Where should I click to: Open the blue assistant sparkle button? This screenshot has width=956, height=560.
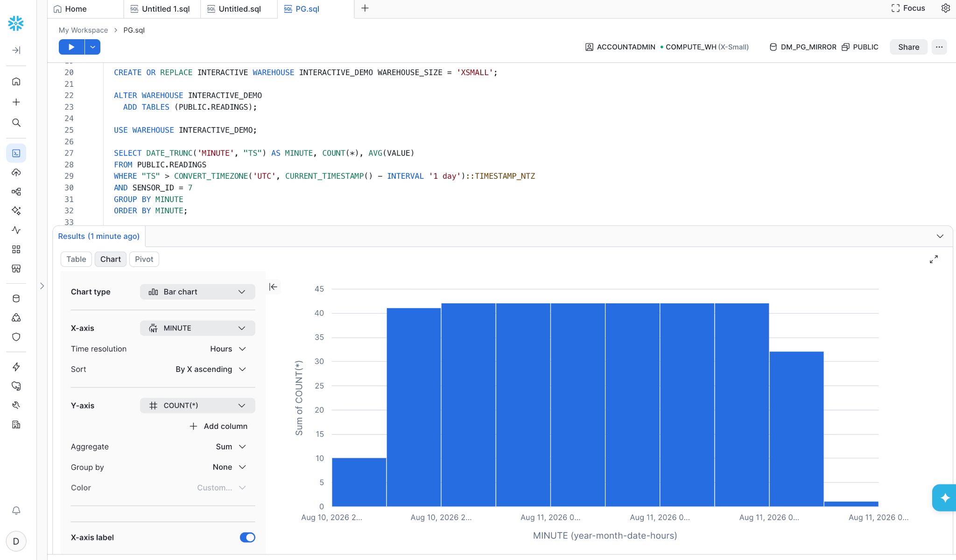point(945,498)
